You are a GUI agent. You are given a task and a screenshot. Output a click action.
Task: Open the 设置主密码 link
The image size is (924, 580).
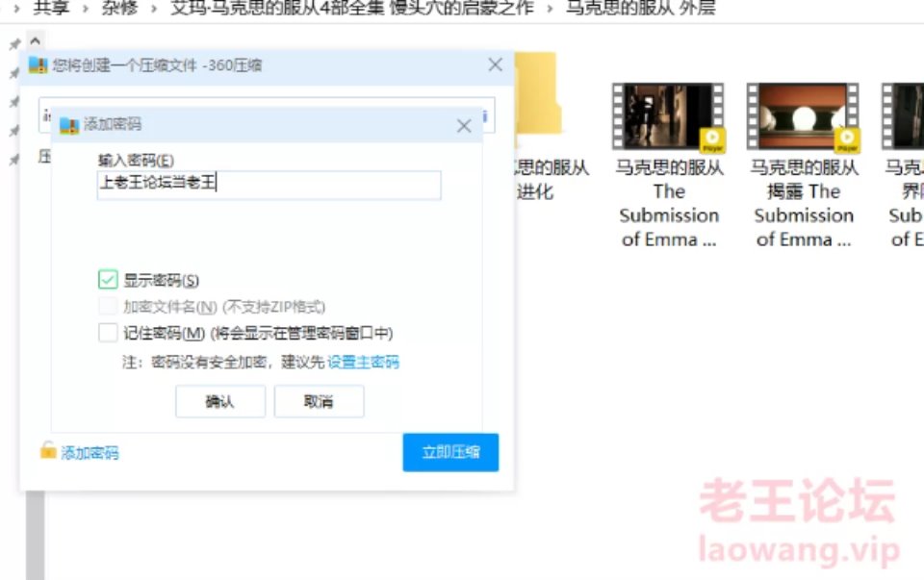coord(363,362)
